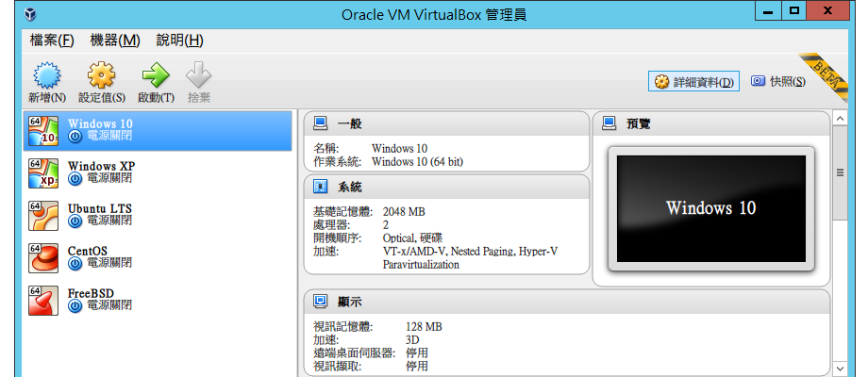Click the FreeBSD red icon in VM list
The width and height of the screenshot is (868, 377).
43,301
